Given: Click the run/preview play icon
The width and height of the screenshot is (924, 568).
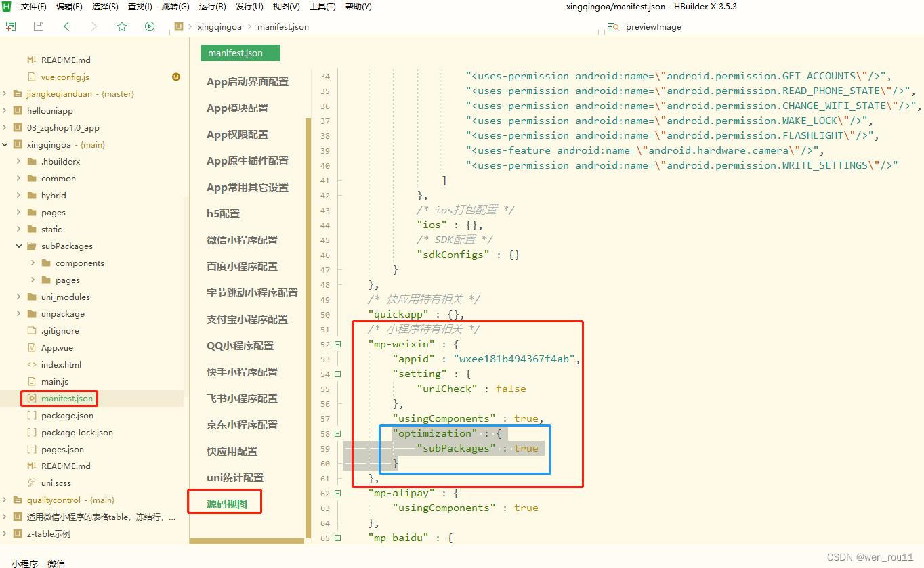Looking at the screenshot, I should [148, 26].
